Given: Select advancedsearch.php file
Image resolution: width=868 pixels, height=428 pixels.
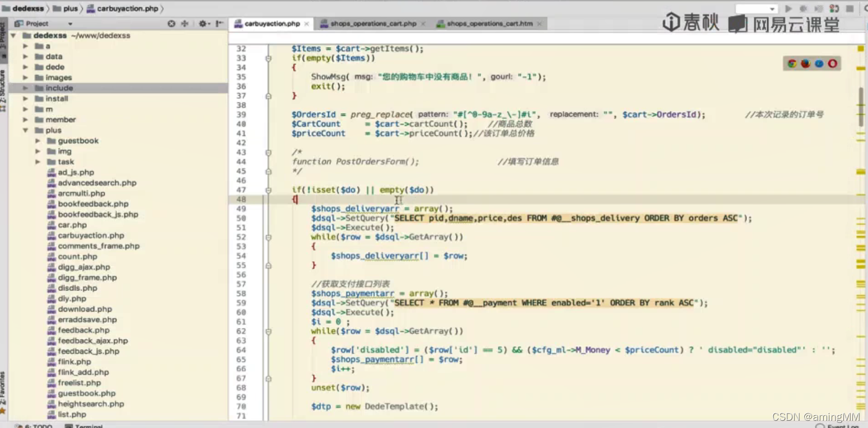Looking at the screenshot, I should (97, 183).
